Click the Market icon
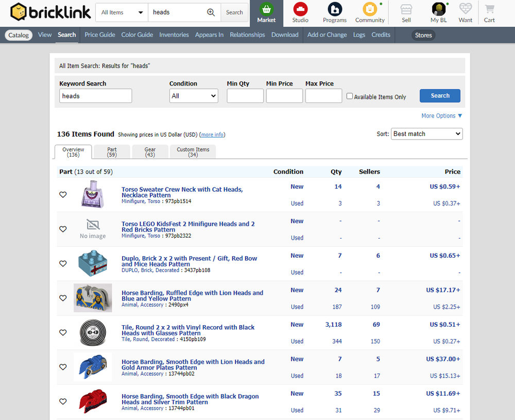This screenshot has width=515, height=420. 266,9
